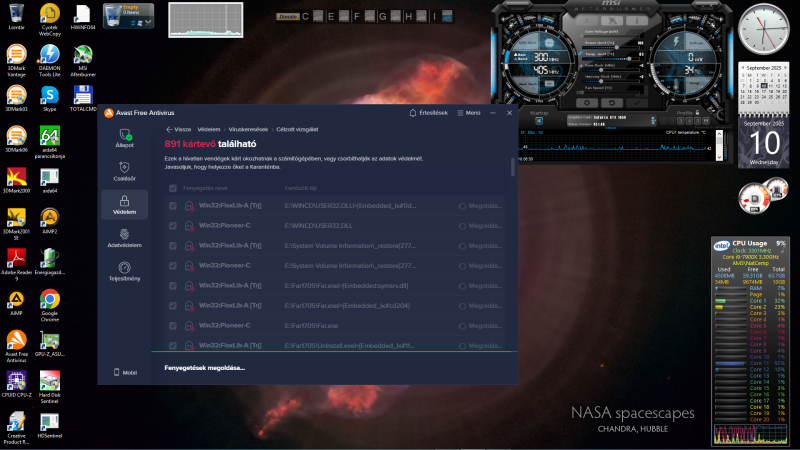
Task: Open CPUID CPU-Z desktop icon
Action: tap(16, 384)
